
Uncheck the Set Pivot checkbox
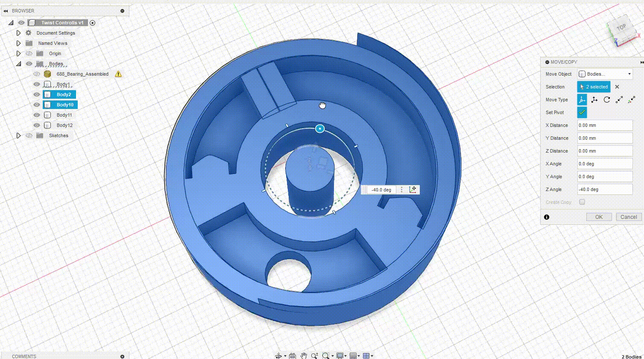[582, 112]
